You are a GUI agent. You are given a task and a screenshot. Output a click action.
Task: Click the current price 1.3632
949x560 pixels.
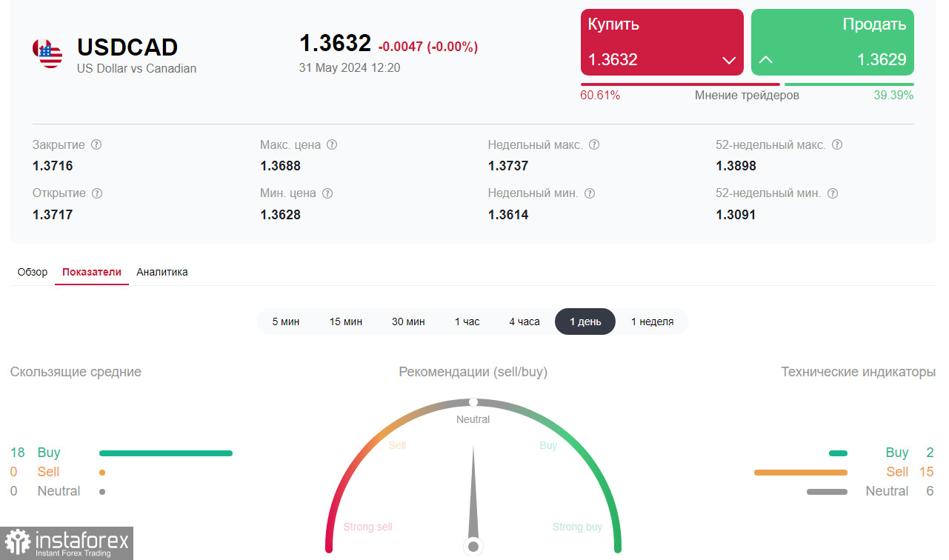click(335, 43)
